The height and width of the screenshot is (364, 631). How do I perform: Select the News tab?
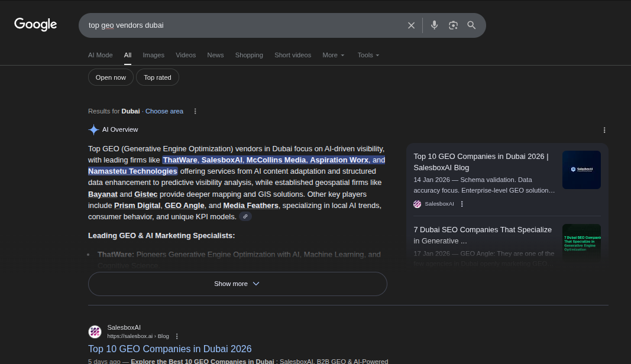pos(215,55)
